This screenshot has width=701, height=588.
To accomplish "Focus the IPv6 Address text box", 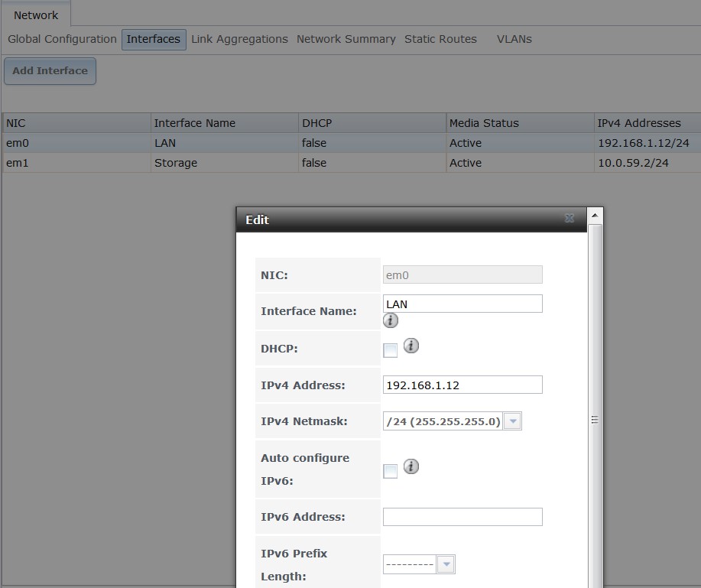I will 462,517.
